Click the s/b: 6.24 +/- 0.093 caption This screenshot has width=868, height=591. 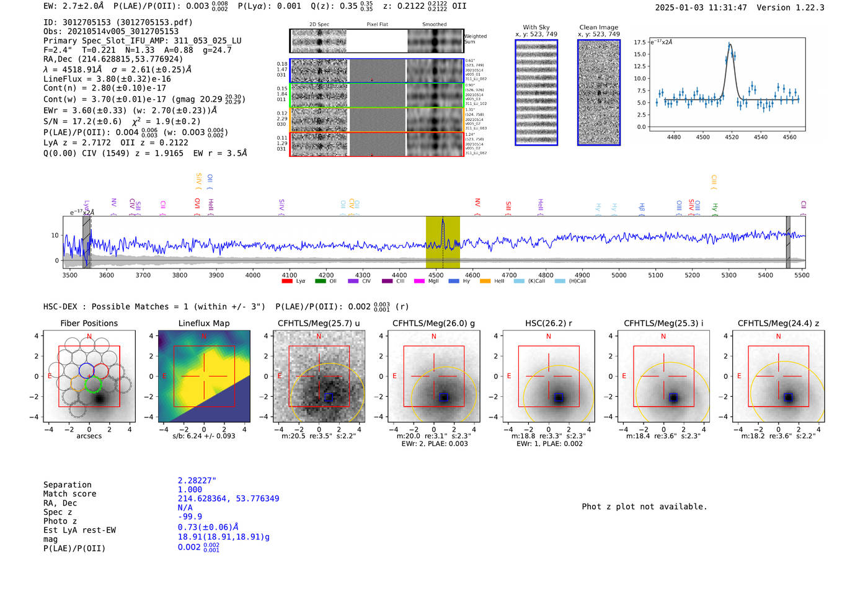click(x=204, y=436)
